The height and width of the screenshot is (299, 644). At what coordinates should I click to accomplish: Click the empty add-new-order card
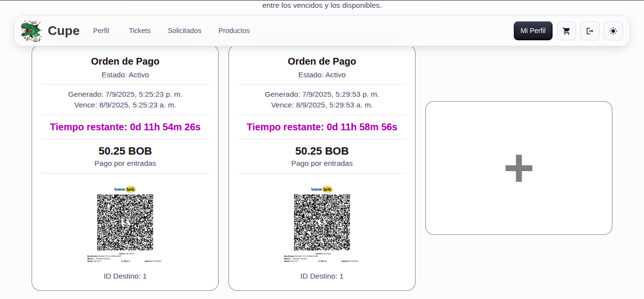pos(519,168)
